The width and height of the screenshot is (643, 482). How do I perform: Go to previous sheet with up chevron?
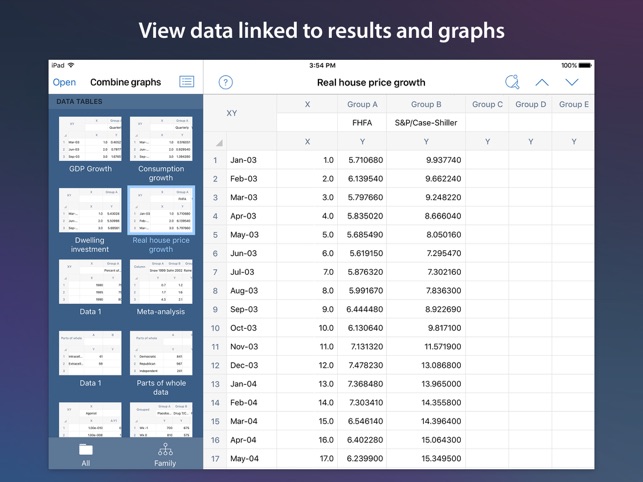point(542,82)
